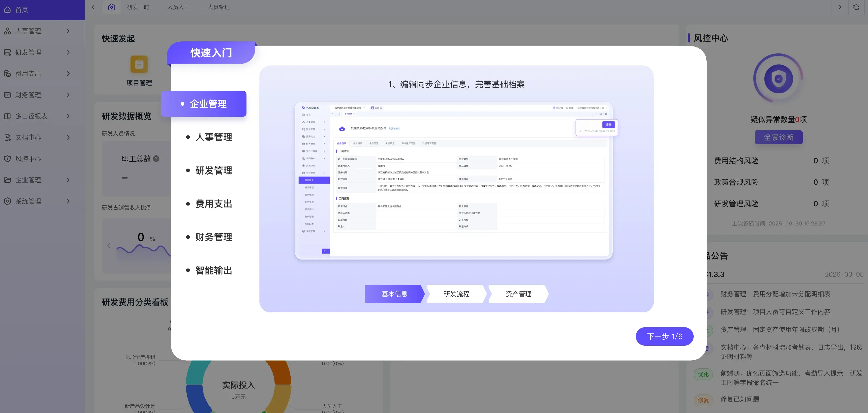Click the 费用结构风险 row
868x413 pixels.
(771, 161)
